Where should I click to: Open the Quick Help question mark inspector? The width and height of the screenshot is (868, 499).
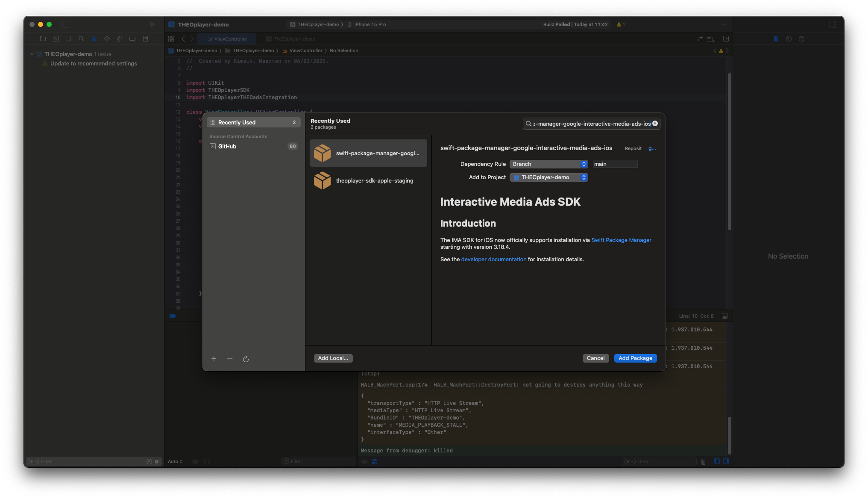tap(801, 38)
